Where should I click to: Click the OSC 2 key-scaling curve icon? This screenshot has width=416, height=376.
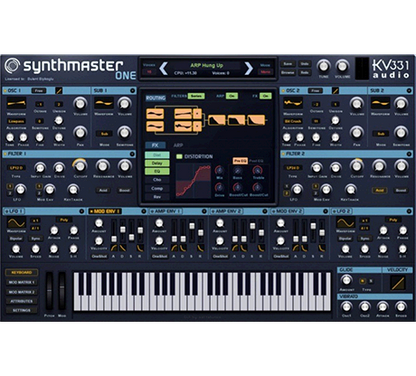click(x=335, y=91)
